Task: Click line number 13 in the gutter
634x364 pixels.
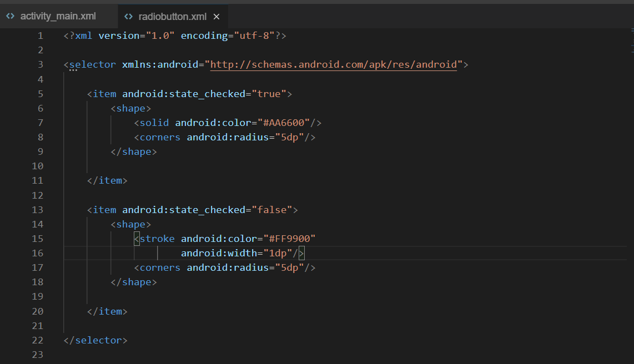Action: pyautogui.click(x=38, y=210)
